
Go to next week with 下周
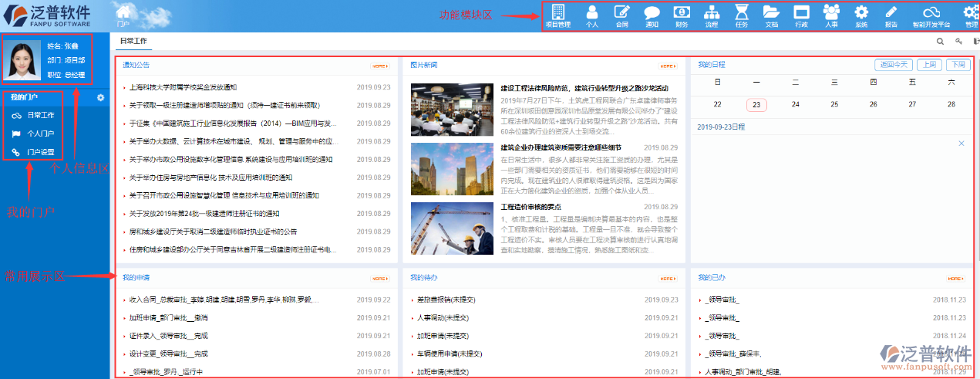point(957,65)
